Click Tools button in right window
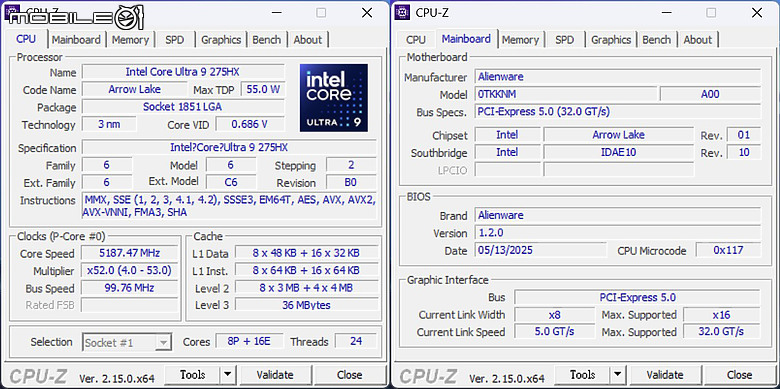The width and height of the screenshot is (780, 389). point(583,375)
